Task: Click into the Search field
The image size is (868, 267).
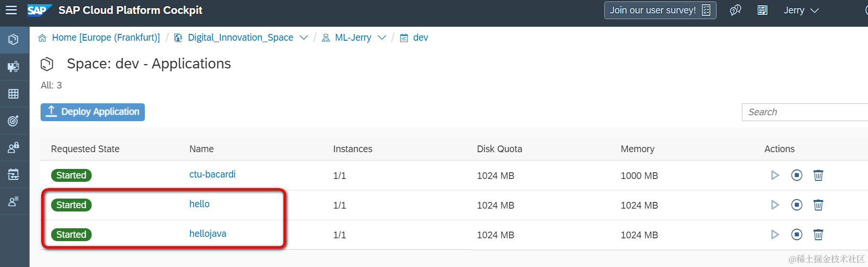Action: [x=805, y=112]
